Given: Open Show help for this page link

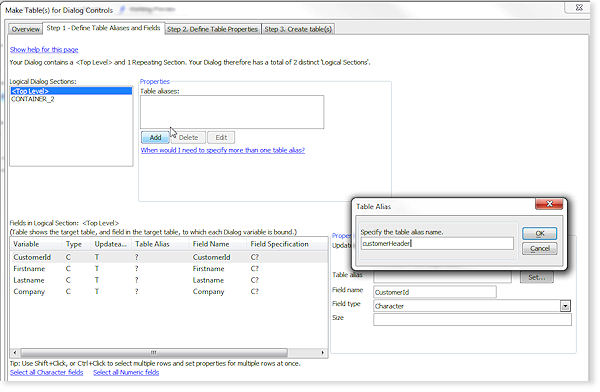Looking at the screenshot, I should coord(44,49).
